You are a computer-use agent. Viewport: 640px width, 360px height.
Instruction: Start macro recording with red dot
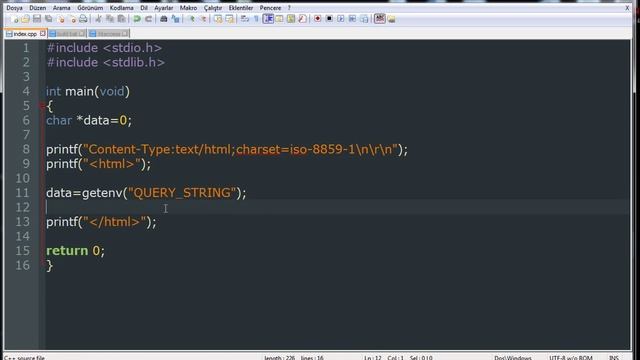317,19
